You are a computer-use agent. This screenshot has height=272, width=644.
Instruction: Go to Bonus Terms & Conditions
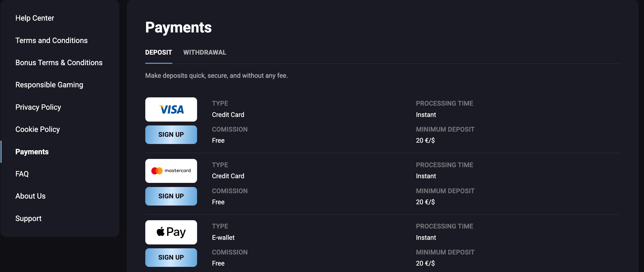[59, 63]
